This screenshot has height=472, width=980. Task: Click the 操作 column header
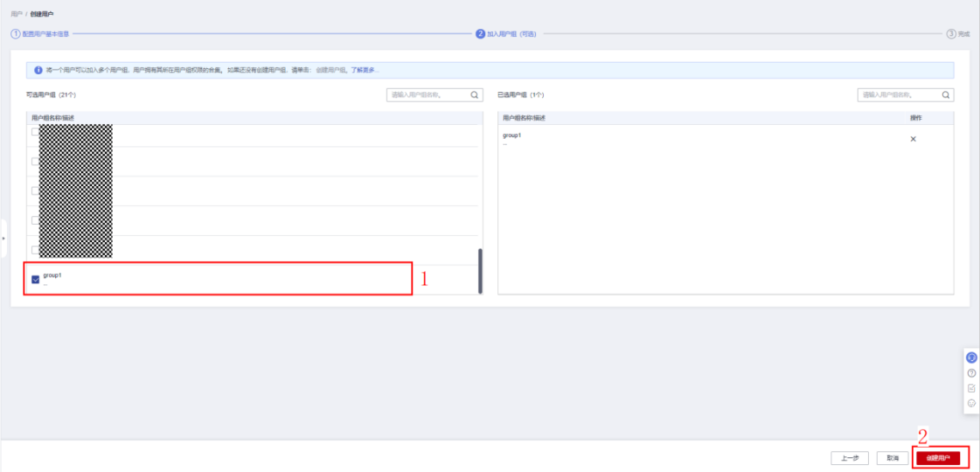(x=915, y=118)
